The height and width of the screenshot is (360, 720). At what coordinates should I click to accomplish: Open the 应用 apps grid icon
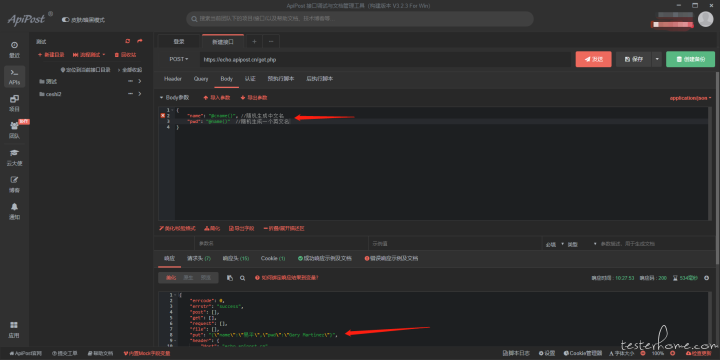click(x=14, y=329)
